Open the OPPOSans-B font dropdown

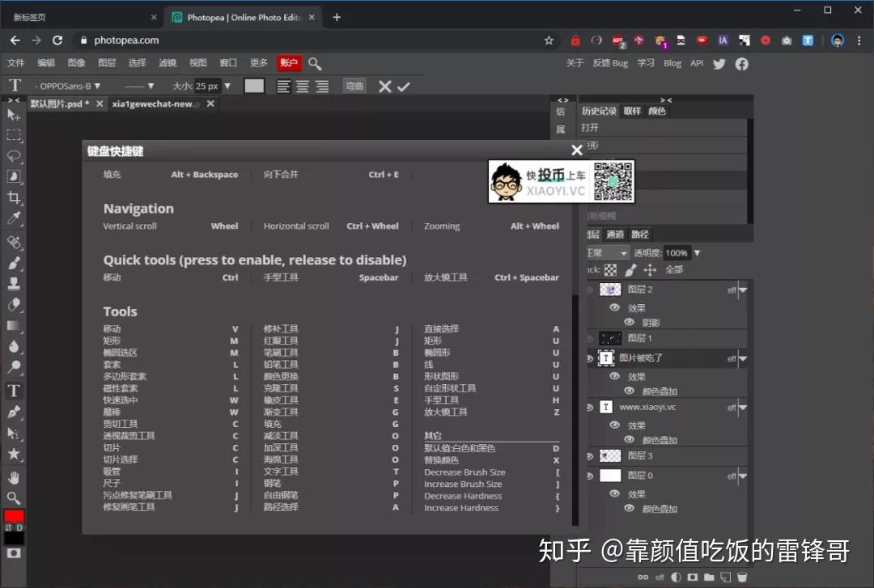(67, 87)
